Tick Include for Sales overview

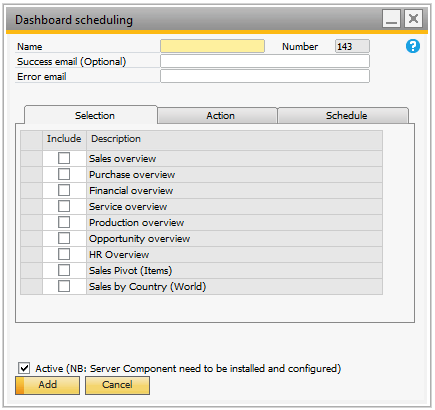click(x=64, y=158)
